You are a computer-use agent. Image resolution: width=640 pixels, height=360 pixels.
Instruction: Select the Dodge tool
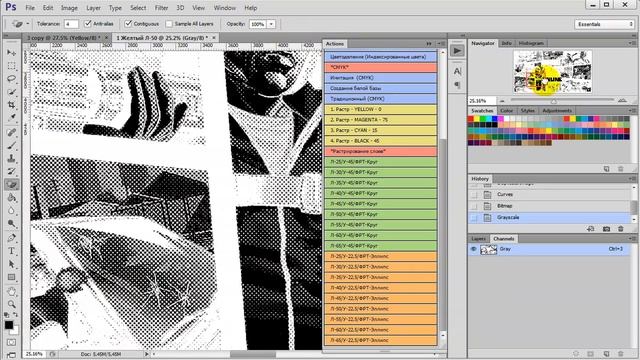click(11, 224)
